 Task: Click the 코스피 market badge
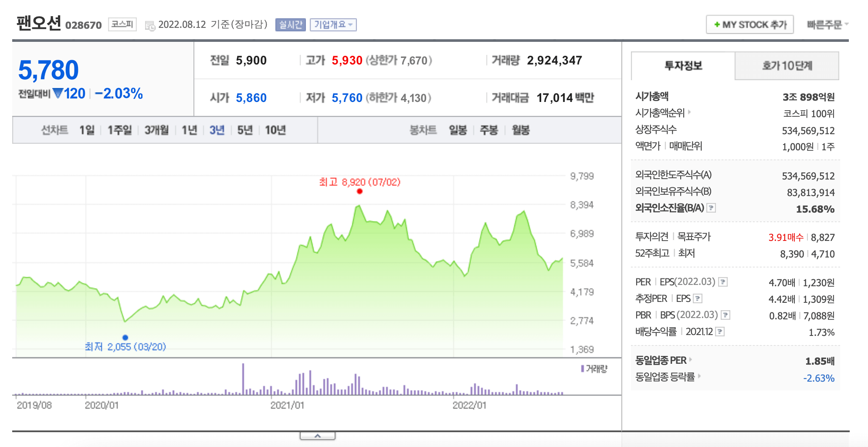tap(122, 24)
